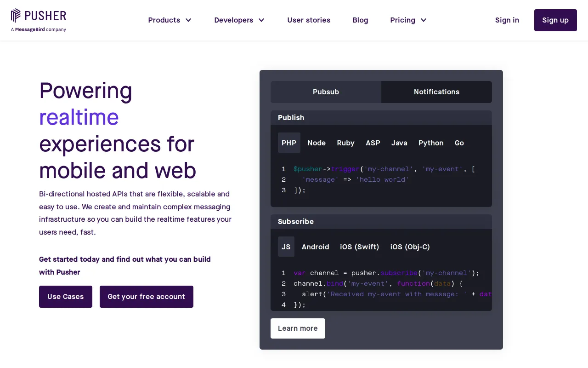Viewport: 588px width, 368px height.
Task: Click the Learn more button
Action: click(298, 328)
